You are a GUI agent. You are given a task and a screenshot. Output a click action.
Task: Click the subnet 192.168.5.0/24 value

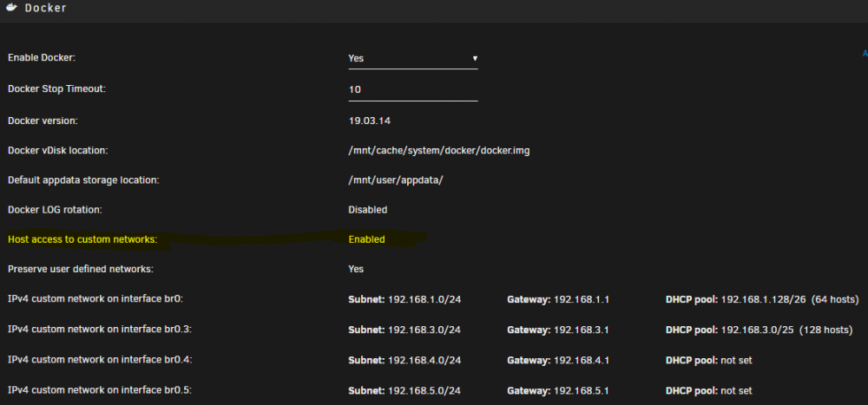click(x=424, y=391)
